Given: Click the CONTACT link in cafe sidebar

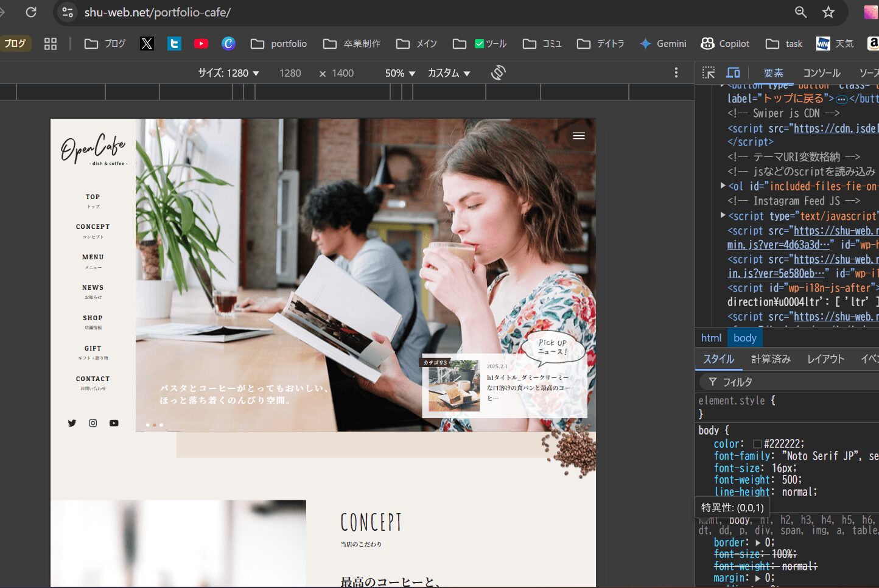Looking at the screenshot, I should (x=93, y=383).
